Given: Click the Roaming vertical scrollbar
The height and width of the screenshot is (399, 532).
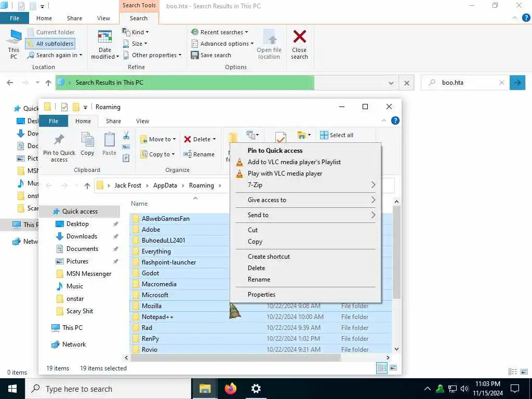Looking at the screenshot, I should tap(396, 253).
